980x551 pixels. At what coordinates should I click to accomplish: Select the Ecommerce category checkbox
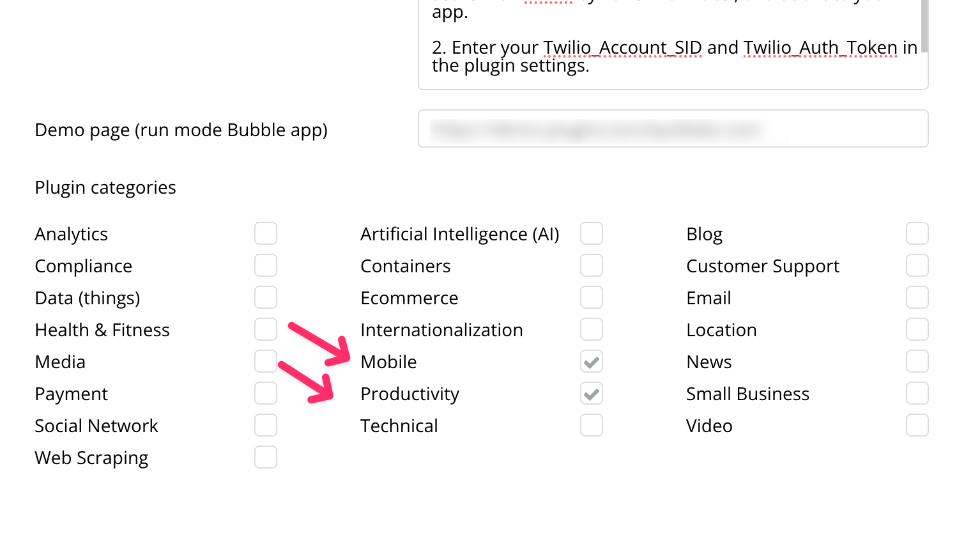point(592,297)
